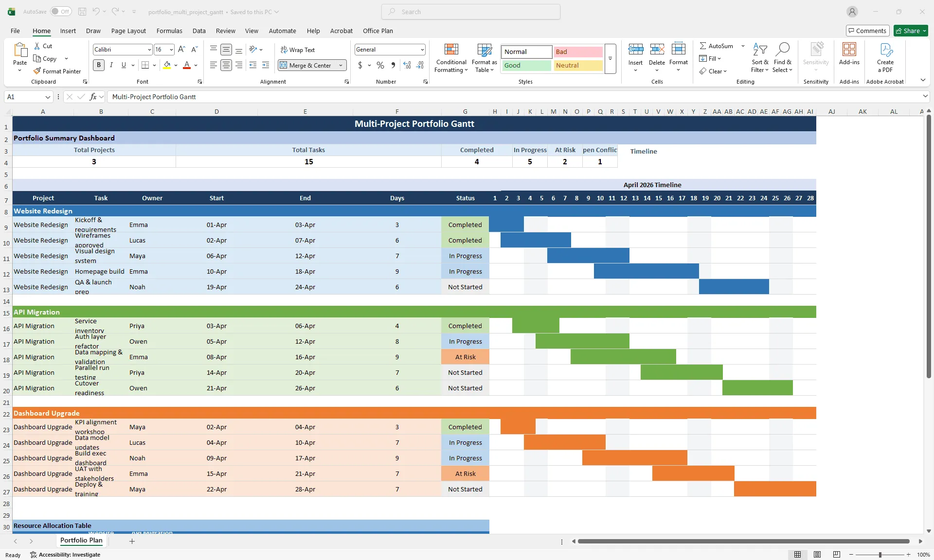Toggle italic formatting
This screenshot has width=934, height=560.
pyautogui.click(x=111, y=65)
